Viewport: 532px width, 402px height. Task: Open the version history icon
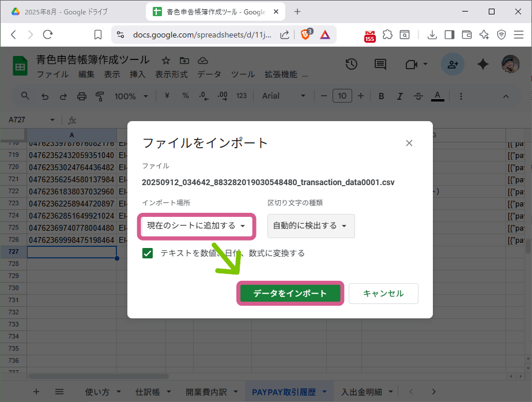[x=350, y=64]
